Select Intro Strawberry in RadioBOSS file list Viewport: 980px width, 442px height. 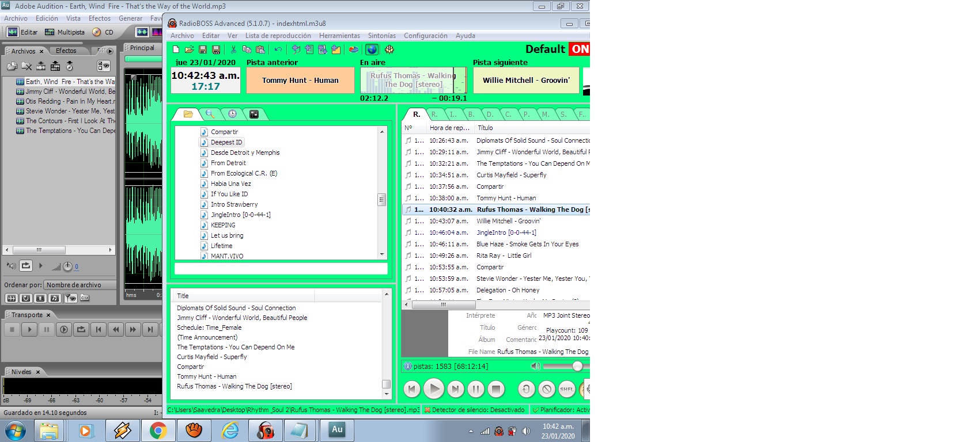point(234,204)
